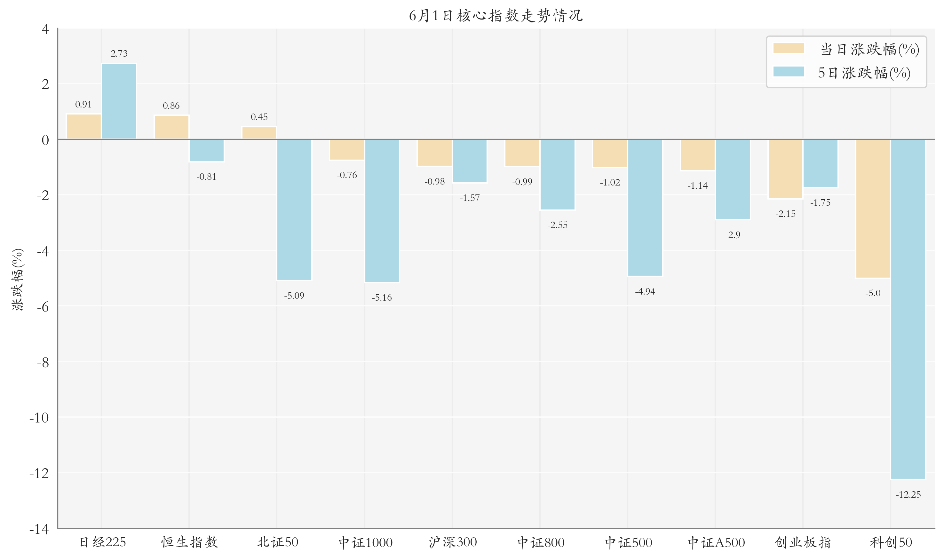Click the beige bar labeled -0.99

tap(522, 153)
